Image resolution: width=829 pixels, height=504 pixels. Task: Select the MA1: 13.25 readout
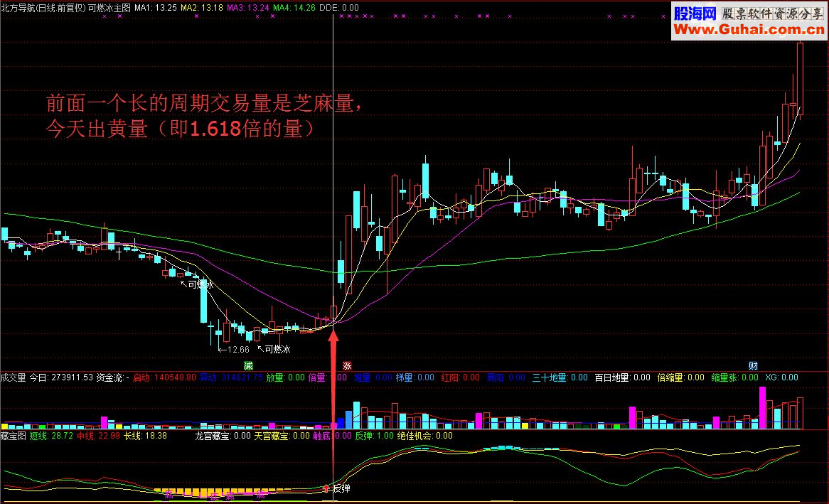point(156,8)
